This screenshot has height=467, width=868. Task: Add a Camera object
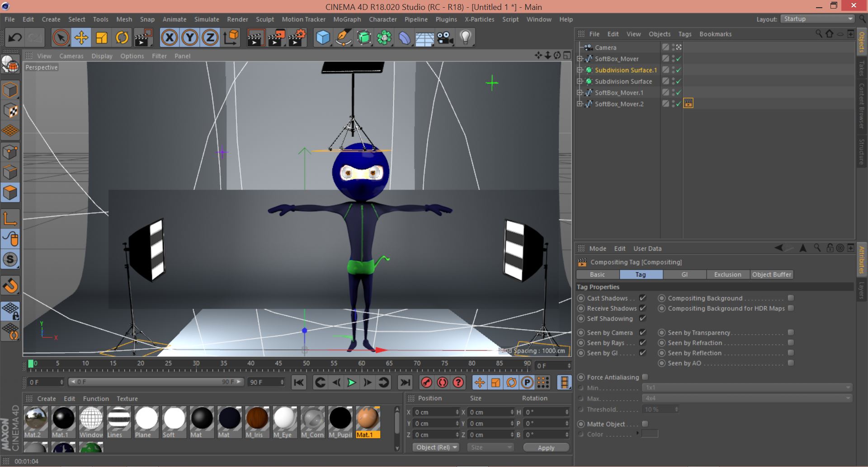click(x=445, y=38)
